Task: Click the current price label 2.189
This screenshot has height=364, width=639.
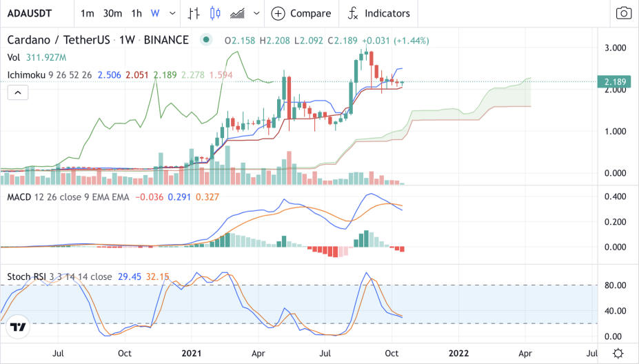Action: click(x=615, y=82)
